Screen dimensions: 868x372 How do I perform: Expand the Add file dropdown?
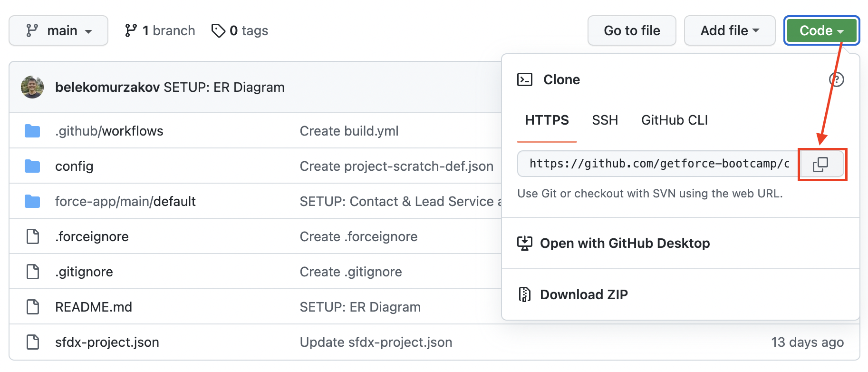pos(729,31)
